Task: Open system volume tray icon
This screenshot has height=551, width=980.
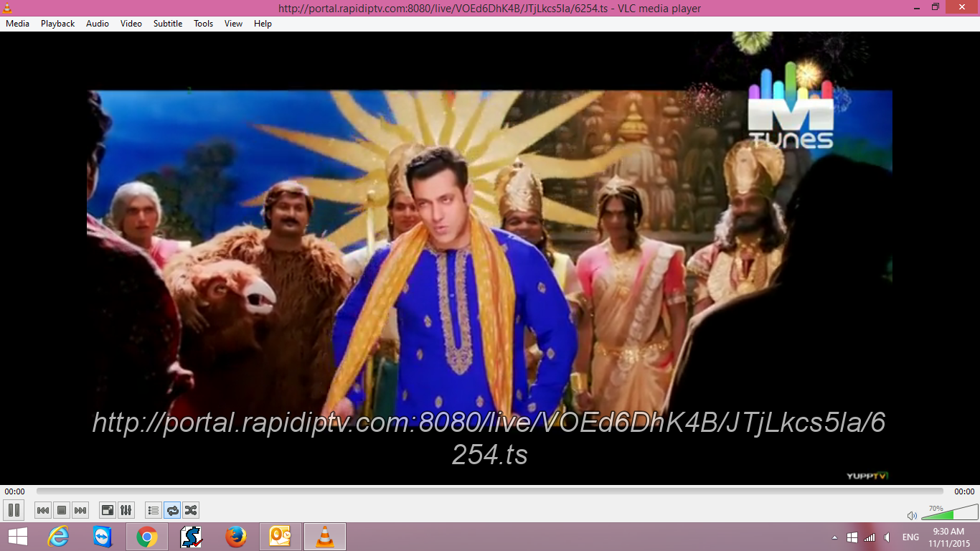Action: [887, 537]
